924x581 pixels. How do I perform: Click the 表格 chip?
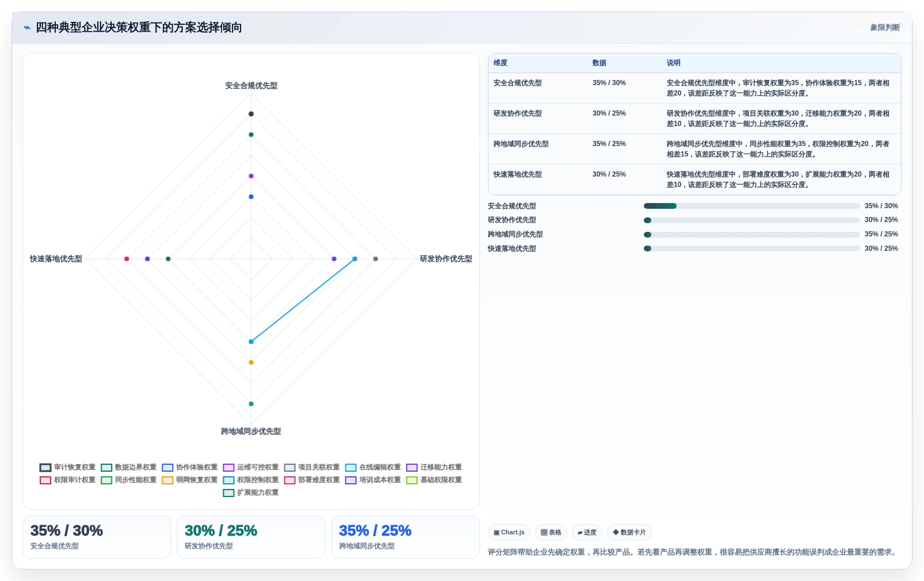[551, 533]
